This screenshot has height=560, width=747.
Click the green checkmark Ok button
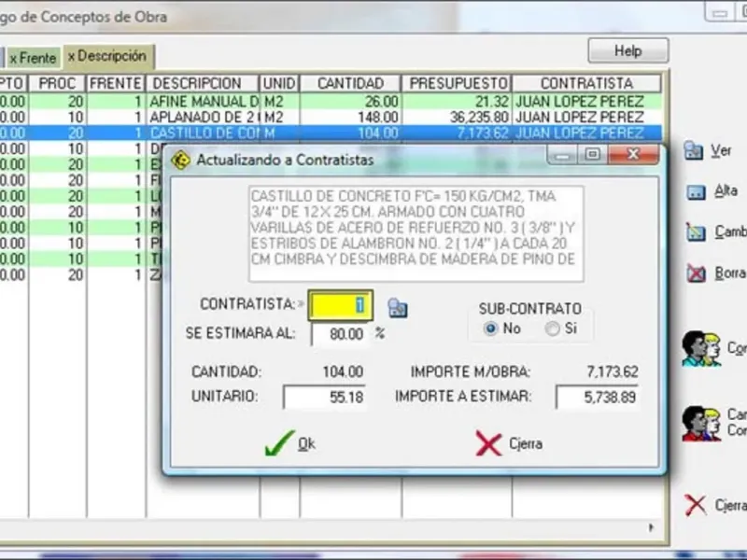point(289,443)
